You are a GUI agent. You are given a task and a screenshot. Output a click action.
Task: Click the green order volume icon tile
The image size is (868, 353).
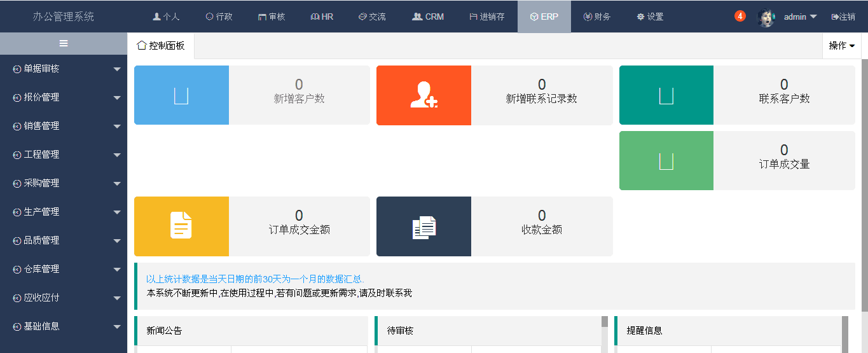pos(666,161)
